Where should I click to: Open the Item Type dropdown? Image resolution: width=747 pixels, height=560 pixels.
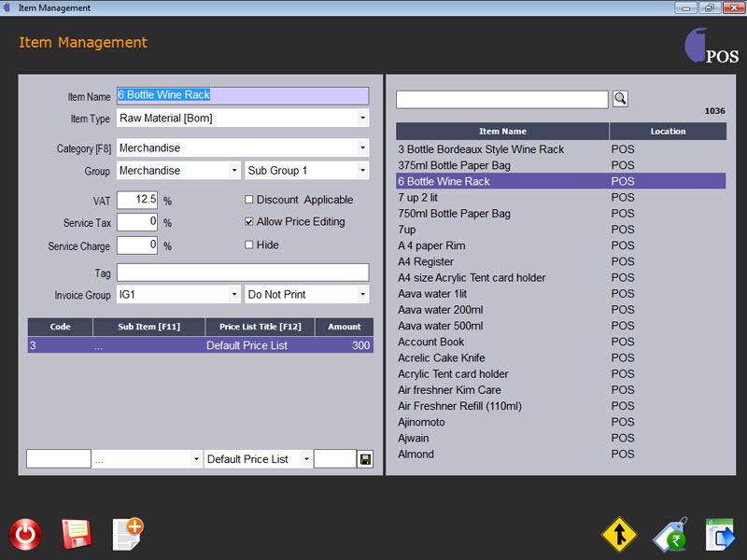pyautogui.click(x=362, y=119)
